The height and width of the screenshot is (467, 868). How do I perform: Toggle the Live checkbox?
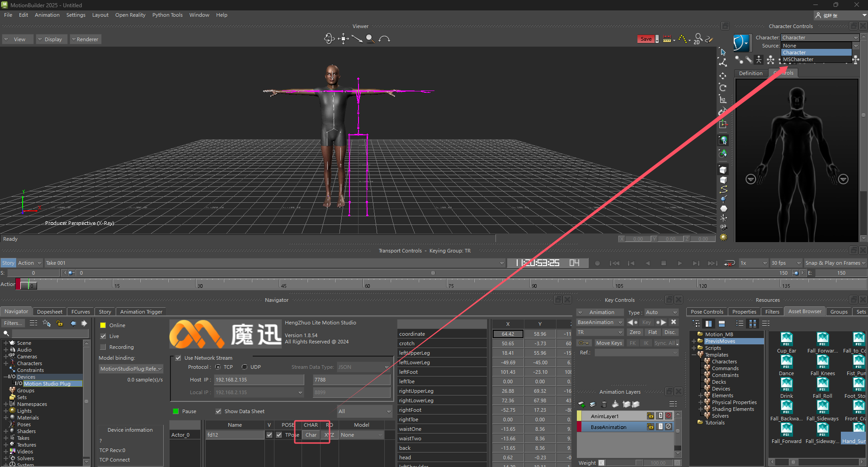click(103, 336)
